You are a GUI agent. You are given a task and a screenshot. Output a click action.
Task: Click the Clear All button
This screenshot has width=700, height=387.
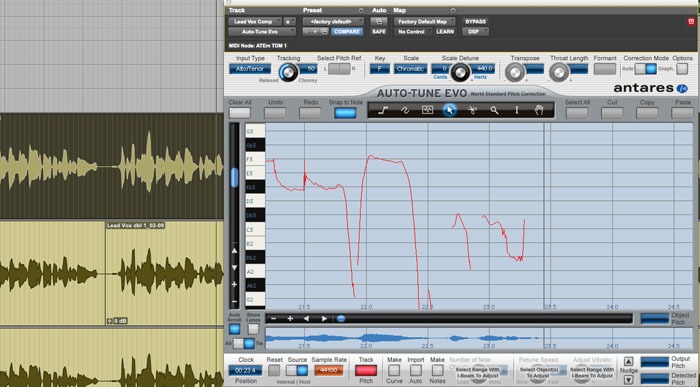pos(240,113)
